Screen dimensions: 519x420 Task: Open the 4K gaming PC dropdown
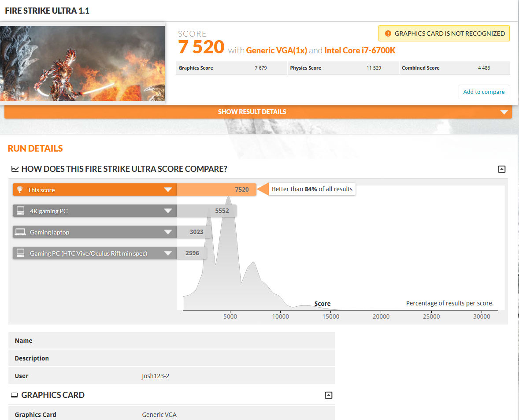tap(168, 211)
